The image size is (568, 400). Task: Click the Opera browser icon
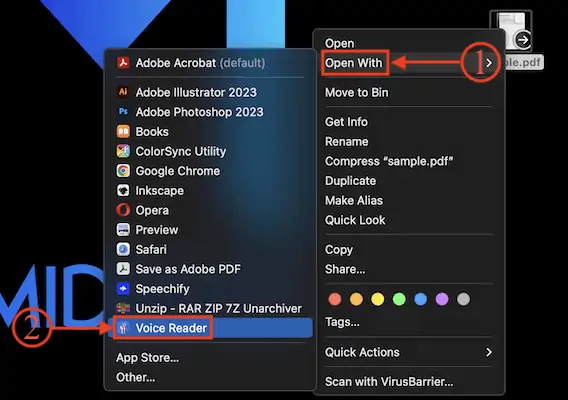pos(123,210)
